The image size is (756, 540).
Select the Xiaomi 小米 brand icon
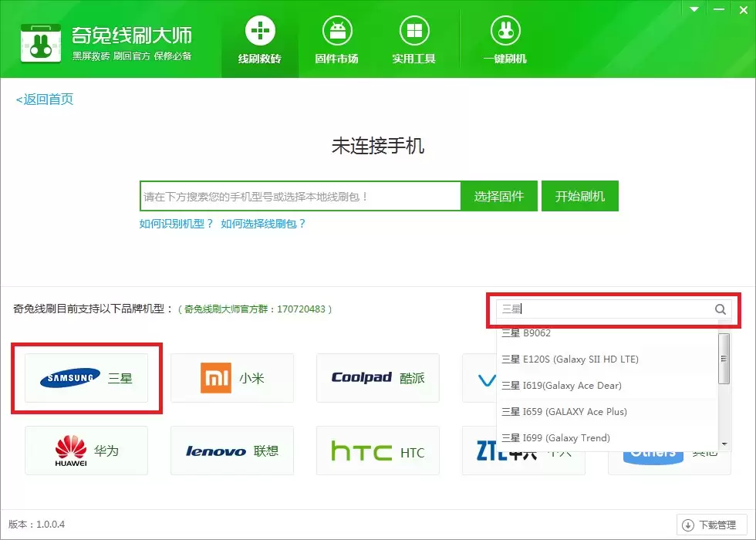pyautogui.click(x=231, y=378)
